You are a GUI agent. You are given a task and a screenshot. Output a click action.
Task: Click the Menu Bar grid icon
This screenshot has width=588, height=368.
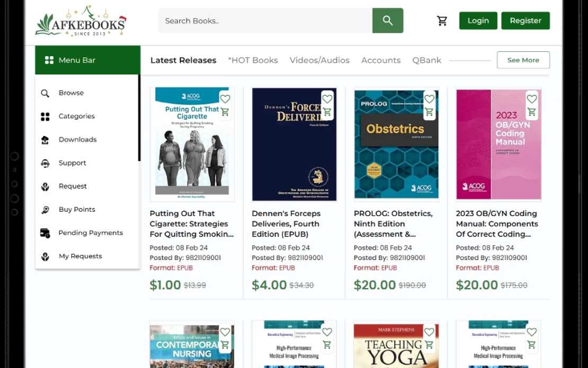(49, 60)
